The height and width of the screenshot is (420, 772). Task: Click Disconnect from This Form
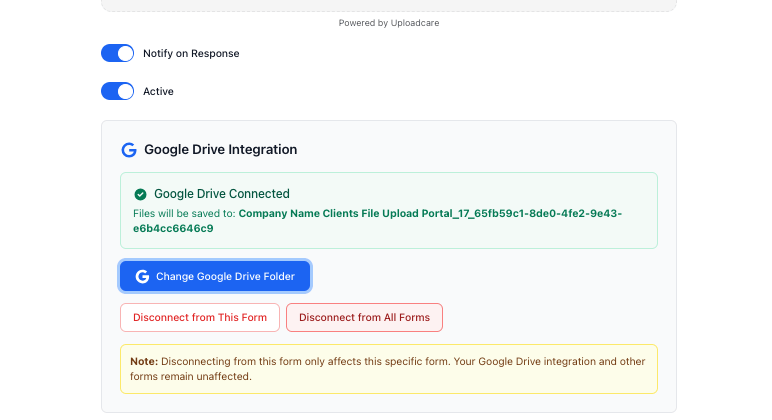tap(200, 318)
